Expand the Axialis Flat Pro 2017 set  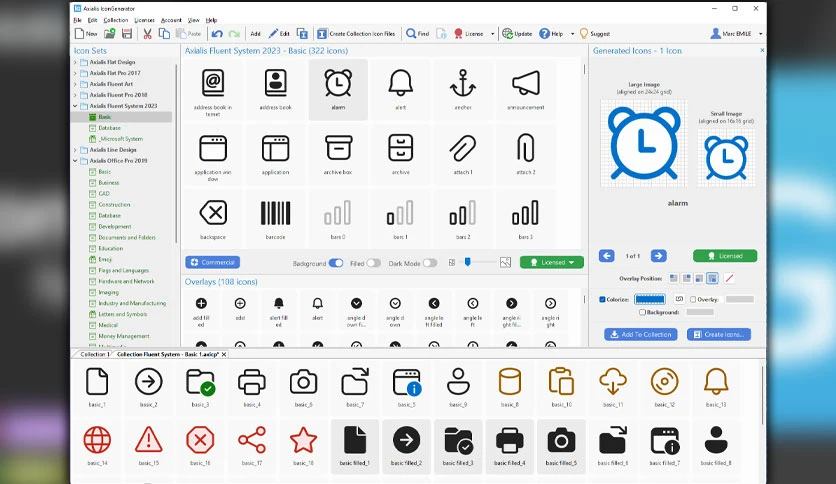(75, 73)
